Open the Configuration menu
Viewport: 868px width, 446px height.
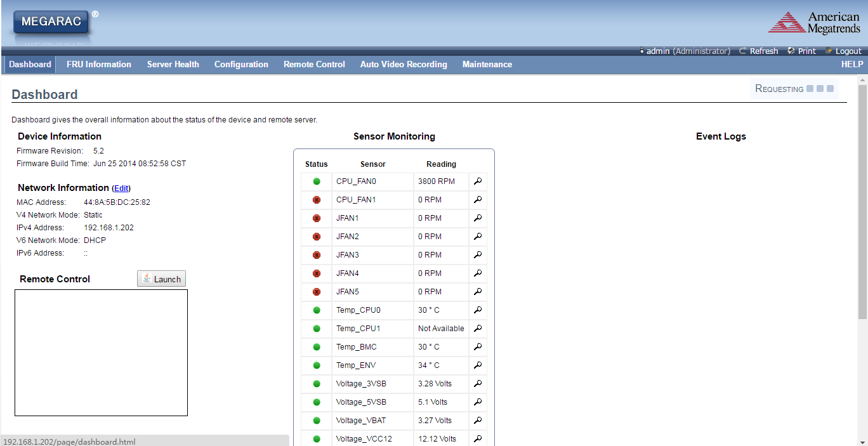(241, 65)
